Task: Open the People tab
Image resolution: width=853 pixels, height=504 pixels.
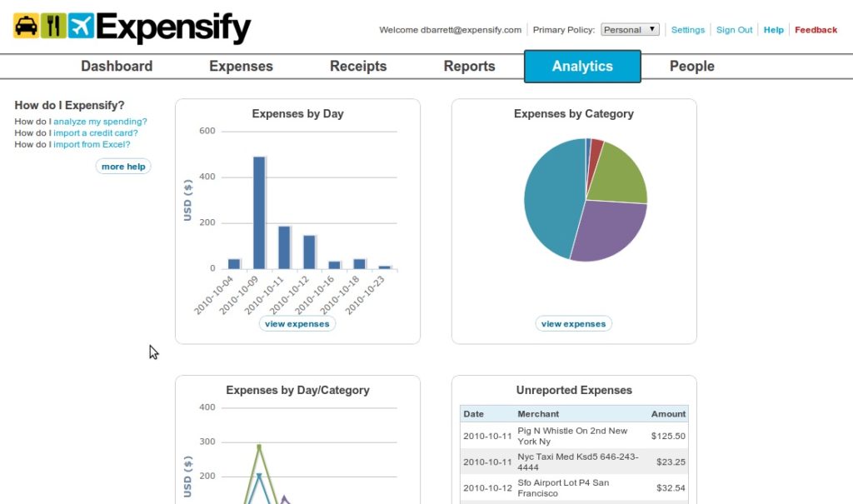Action: coord(692,67)
